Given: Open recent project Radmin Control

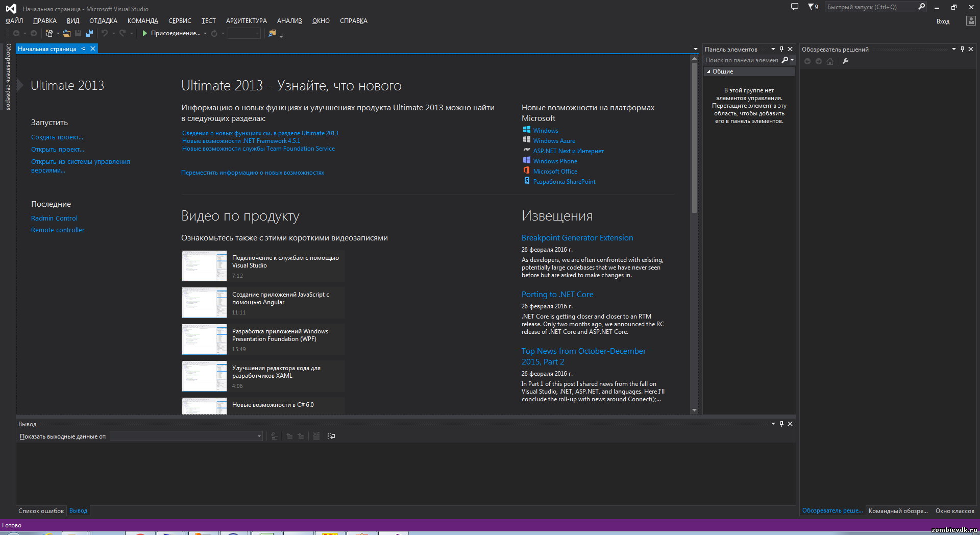Looking at the screenshot, I should click(x=54, y=218).
